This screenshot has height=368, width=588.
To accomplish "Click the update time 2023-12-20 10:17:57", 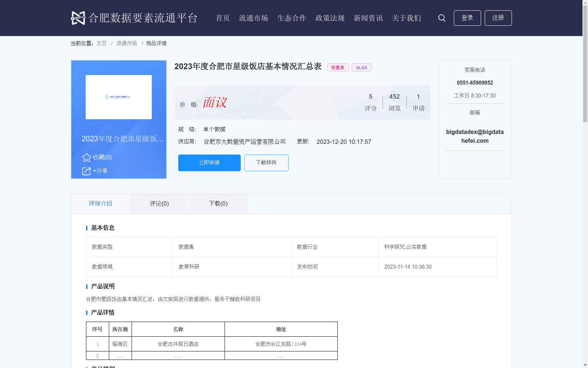I will (344, 142).
